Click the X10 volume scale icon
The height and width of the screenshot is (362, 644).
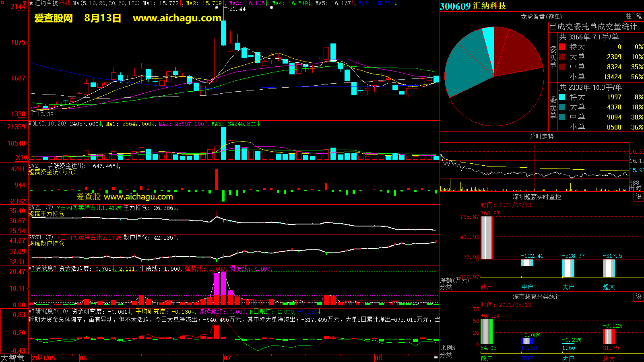point(21,157)
